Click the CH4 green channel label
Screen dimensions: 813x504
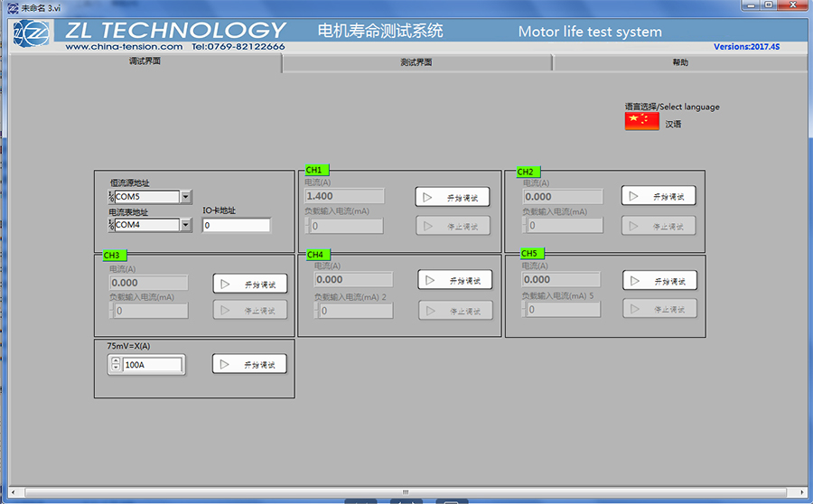316,255
